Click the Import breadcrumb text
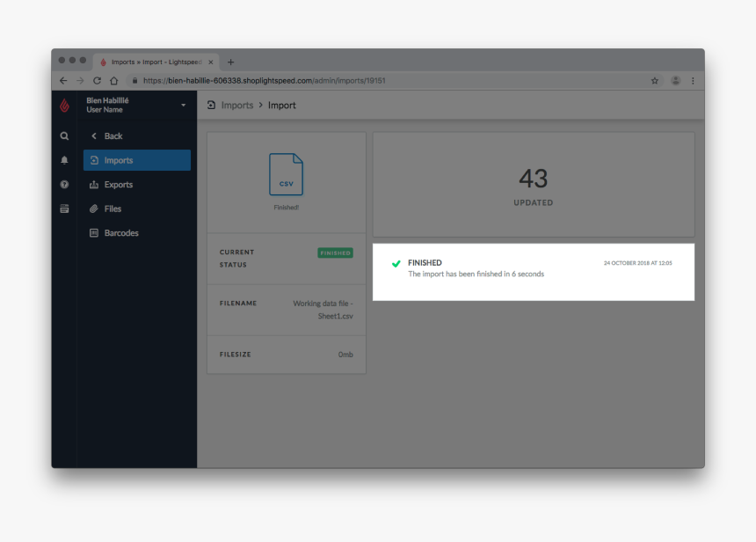Image resolution: width=756 pixels, height=542 pixels. click(x=282, y=106)
